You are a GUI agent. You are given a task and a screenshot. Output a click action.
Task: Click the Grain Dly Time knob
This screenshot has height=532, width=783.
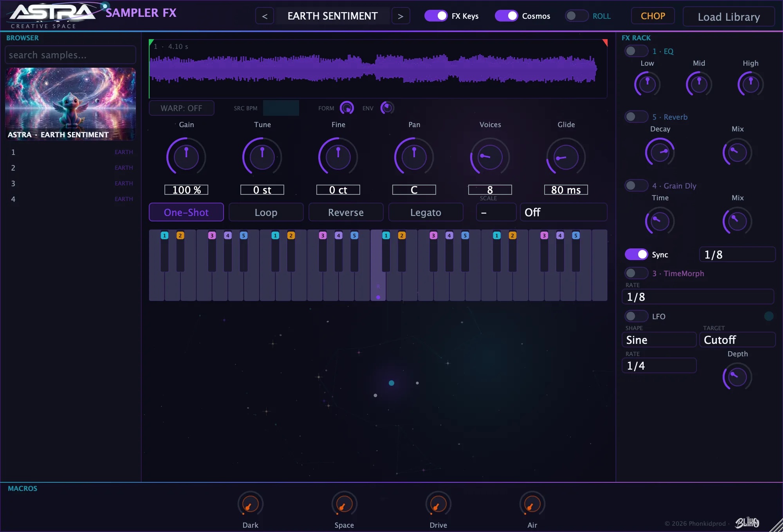pos(660,221)
